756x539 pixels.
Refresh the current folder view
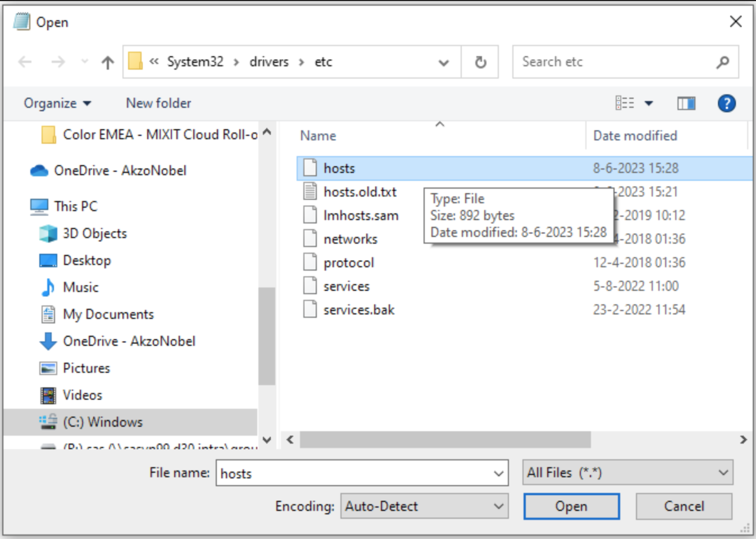pyautogui.click(x=480, y=62)
